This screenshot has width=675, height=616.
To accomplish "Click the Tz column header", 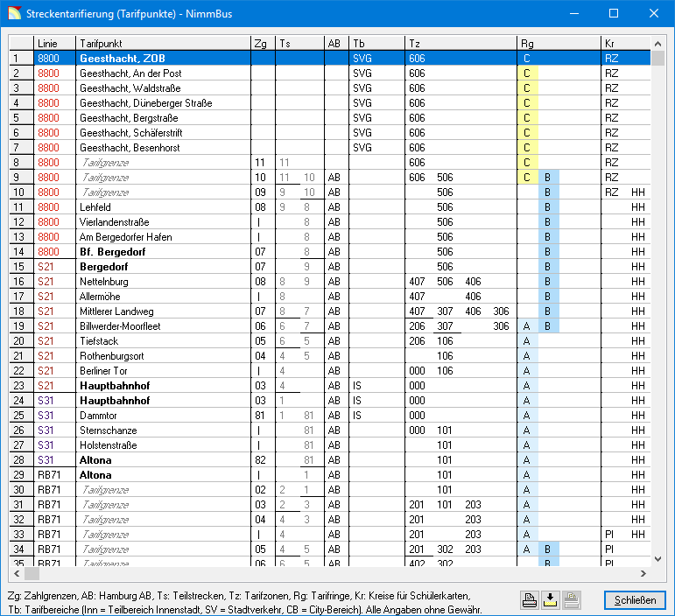I will click(460, 43).
